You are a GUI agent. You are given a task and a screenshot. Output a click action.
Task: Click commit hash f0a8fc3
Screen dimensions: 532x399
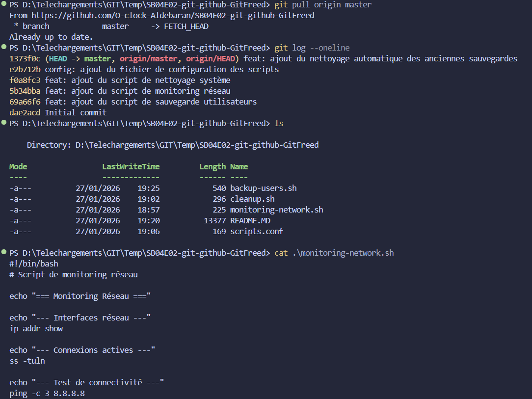(x=25, y=80)
